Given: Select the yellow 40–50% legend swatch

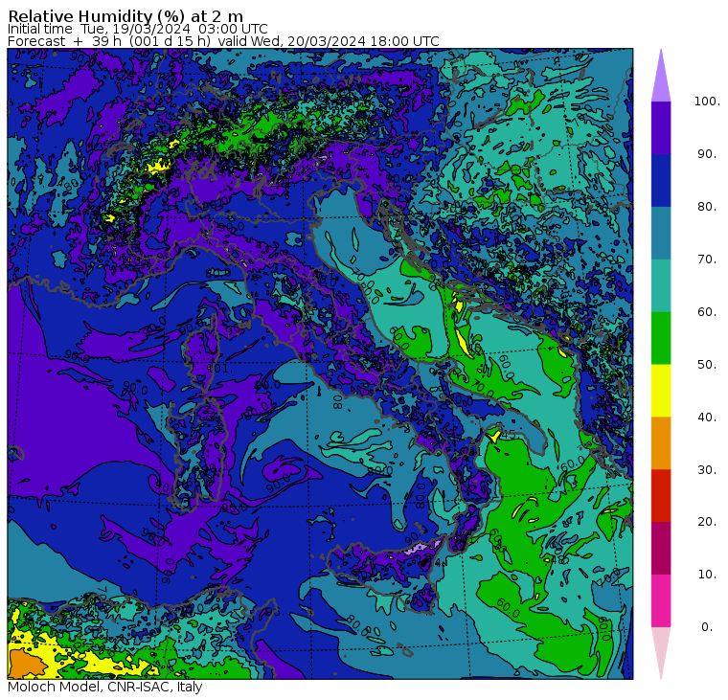Looking at the screenshot, I should pos(661,391).
